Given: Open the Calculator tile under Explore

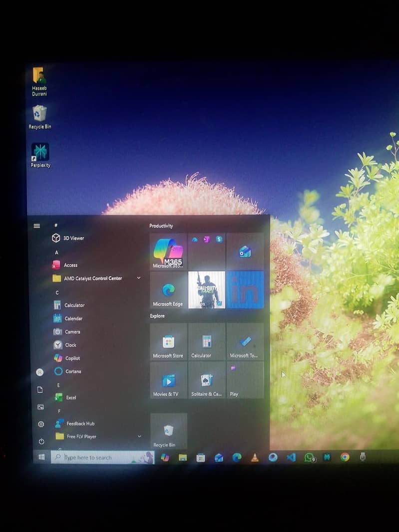Looking at the screenshot, I should pyautogui.click(x=207, y=342).
